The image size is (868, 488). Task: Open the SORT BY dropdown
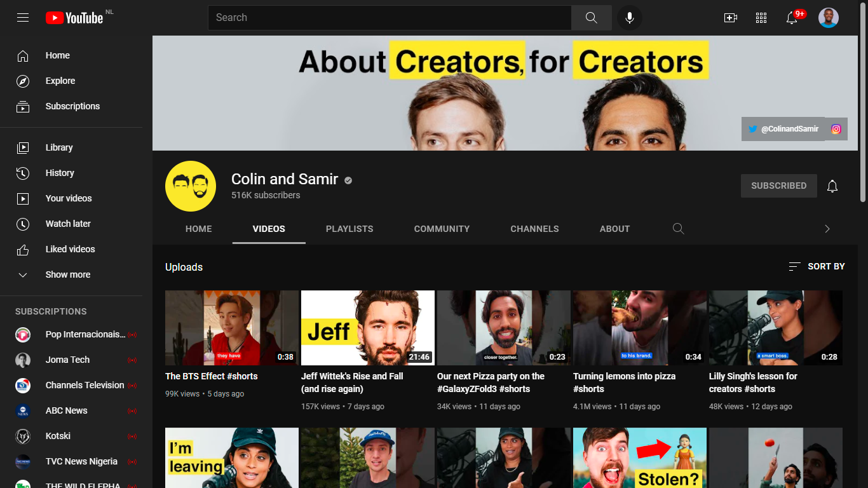point(817,267)
